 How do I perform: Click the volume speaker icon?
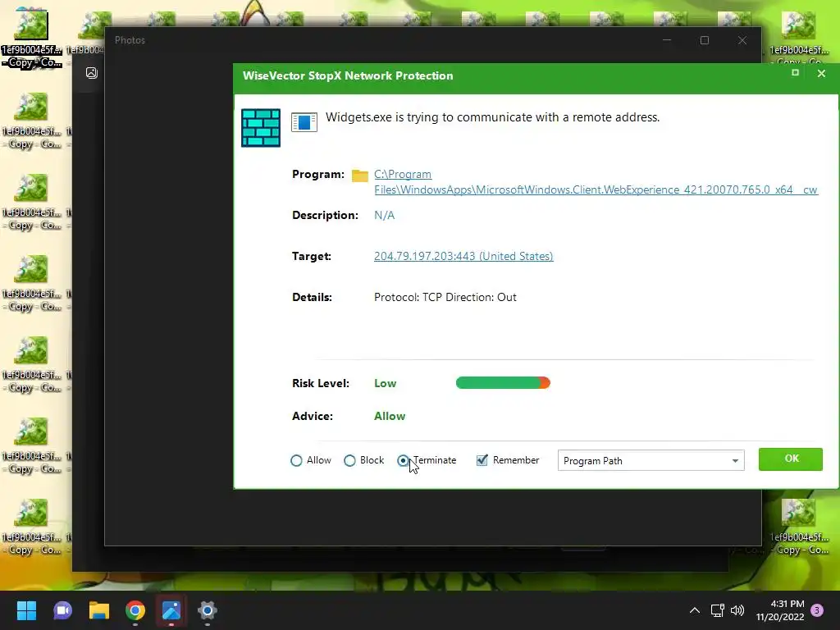(737, 610)
